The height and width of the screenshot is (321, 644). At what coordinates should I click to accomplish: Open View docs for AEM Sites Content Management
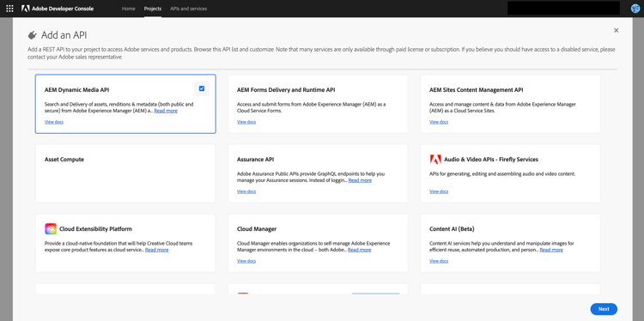(439, 122)
